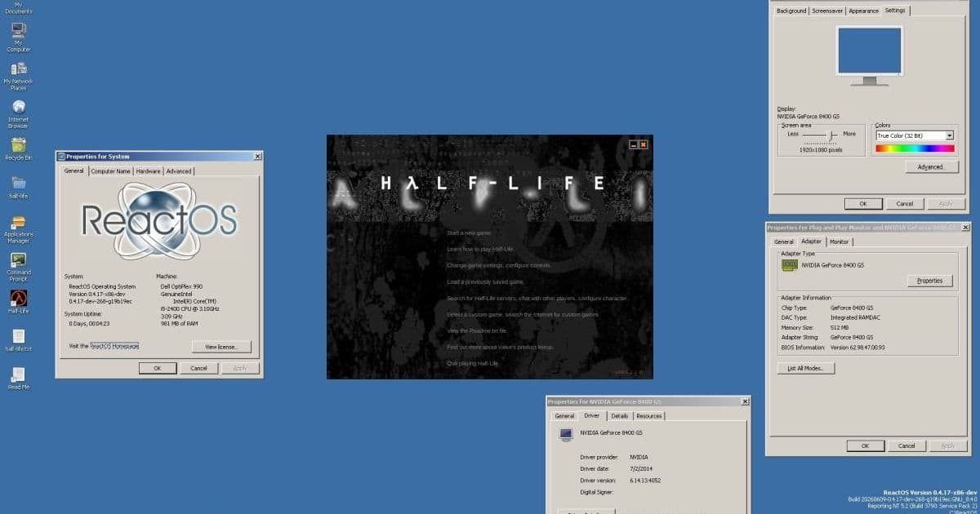The width and height of the screenshot is (980, 514).
Task: Switch to the Monitor tab in adapter properties
Action: pyautogui.click(x=840, y=241)
